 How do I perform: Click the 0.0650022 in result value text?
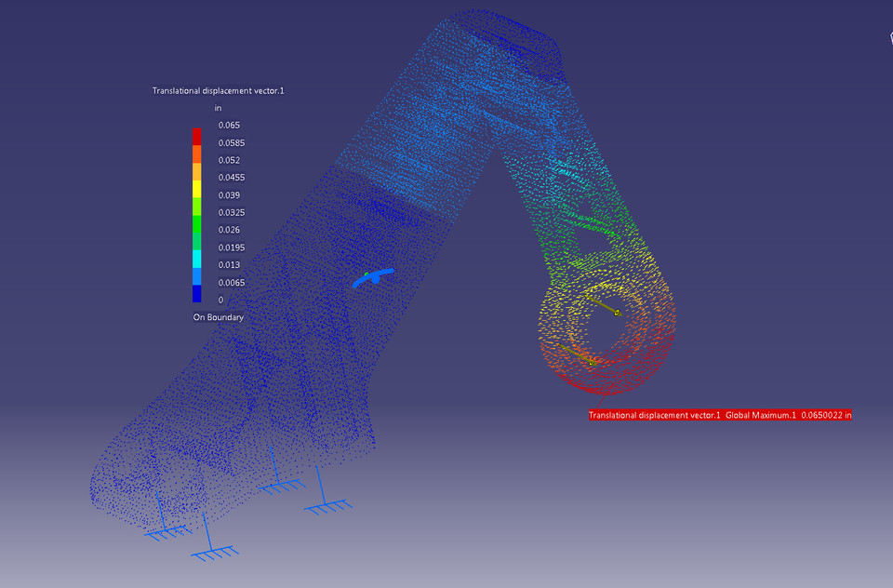(826, 415)
